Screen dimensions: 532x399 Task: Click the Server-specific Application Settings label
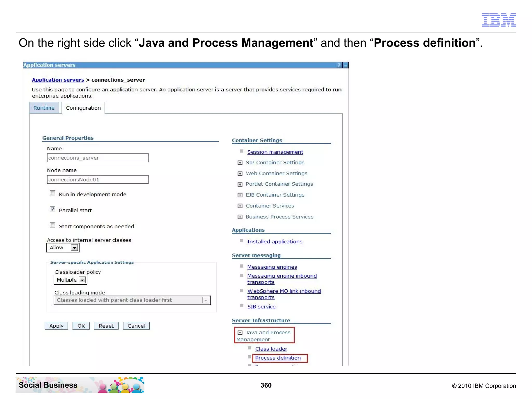coord(92,262)
